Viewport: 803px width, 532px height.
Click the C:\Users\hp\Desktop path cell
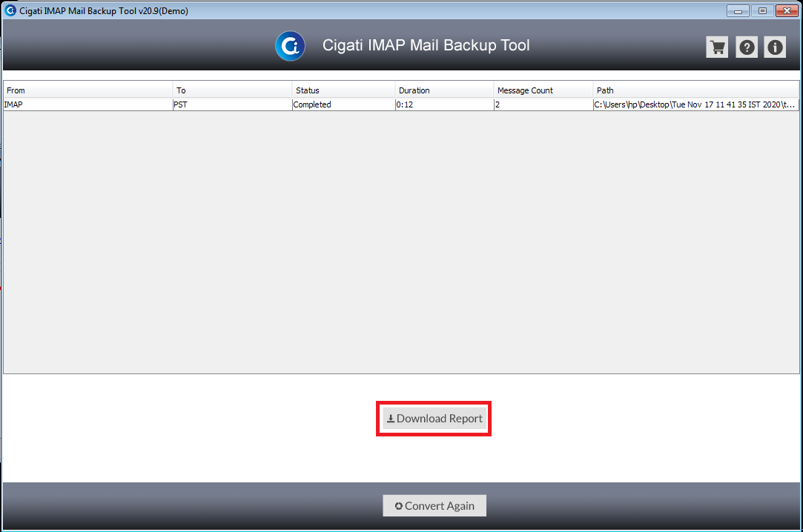pyautogui.click(x=696, y=104)
